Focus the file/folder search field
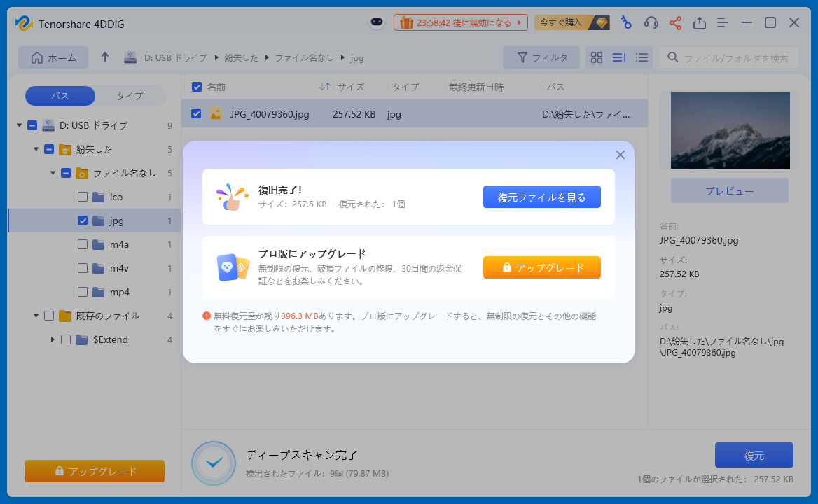Image resolution: width=818 pixels, height=504 pixels. (729, 57)
